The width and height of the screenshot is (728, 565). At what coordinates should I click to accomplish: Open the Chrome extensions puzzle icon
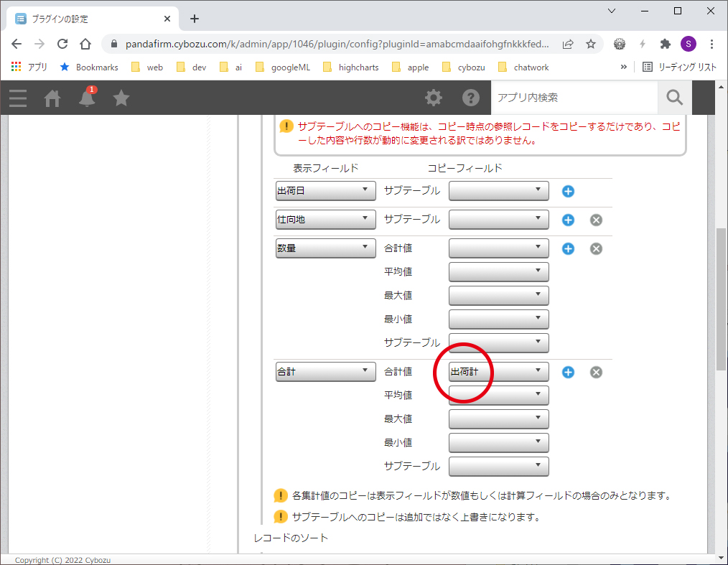coord(666,44)
